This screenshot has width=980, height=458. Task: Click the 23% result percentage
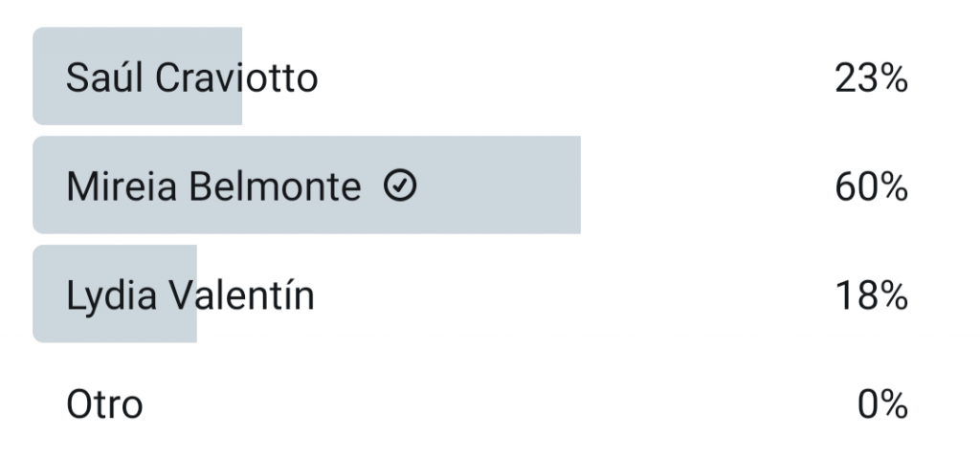(870, 78)
